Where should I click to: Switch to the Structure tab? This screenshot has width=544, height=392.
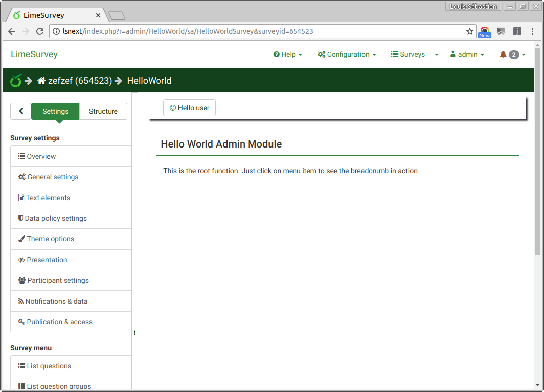click(x=103, y=111)
